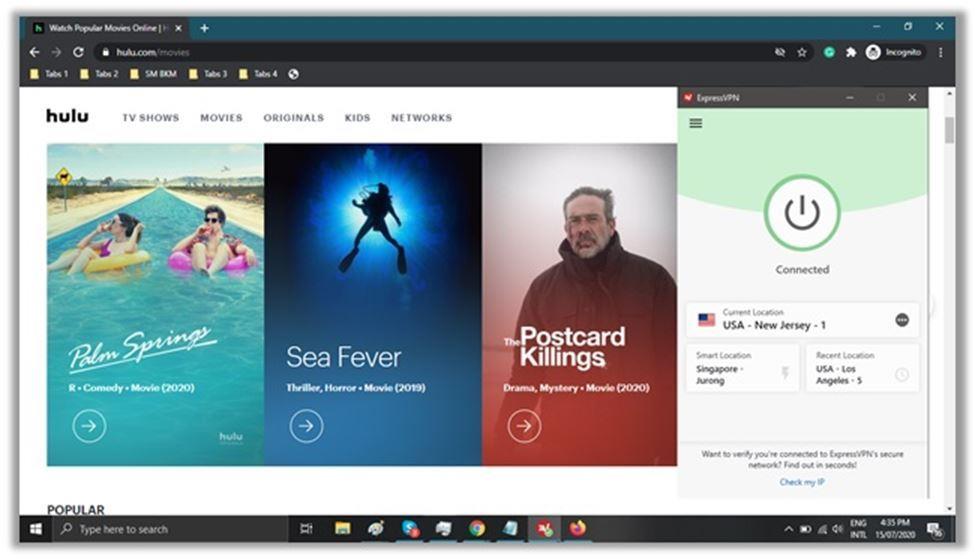
Task: Open Task View in the taskbar
Action: (306, 529)
